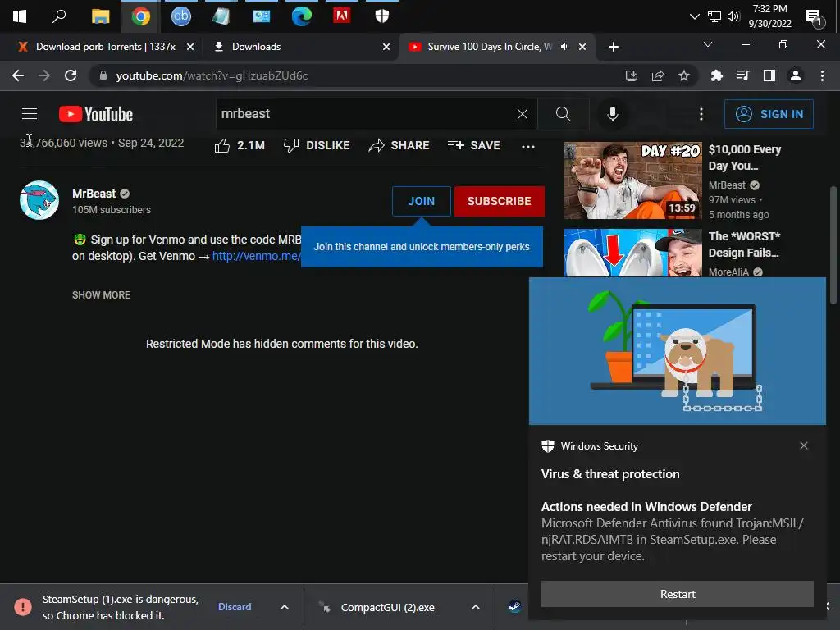
Task: Save video to a playlist
Action: 473,145
